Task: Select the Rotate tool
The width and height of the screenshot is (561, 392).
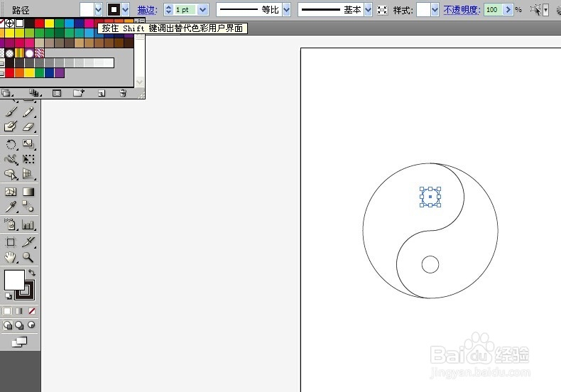Action: [x=11, y=144]
